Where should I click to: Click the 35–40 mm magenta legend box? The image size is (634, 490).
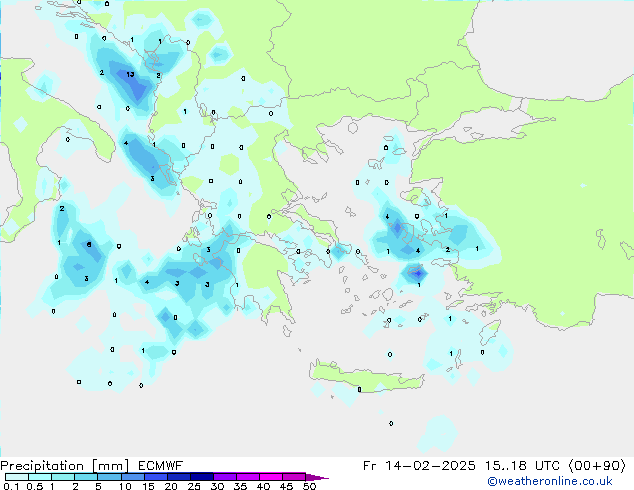pyautogui.click(x=247, y=477)
